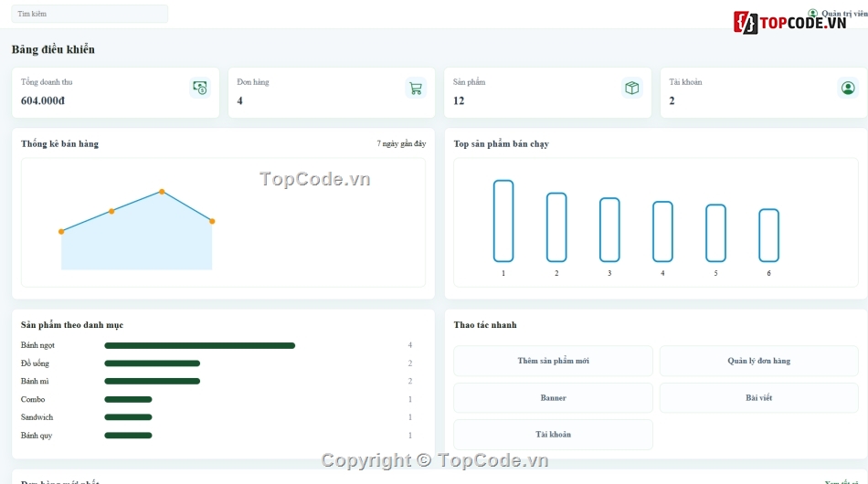Click the Tổng doanh thu label
868x484 pixels.
click(47, 82)
